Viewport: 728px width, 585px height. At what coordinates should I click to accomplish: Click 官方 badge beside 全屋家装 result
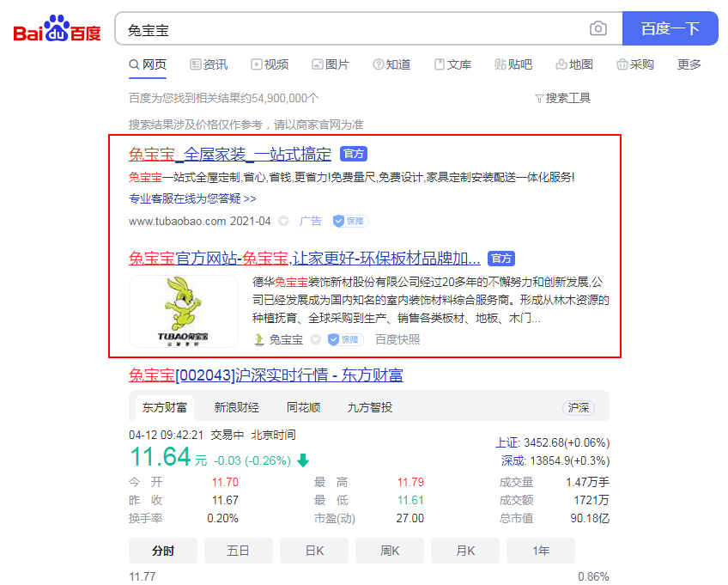(354, 154)
